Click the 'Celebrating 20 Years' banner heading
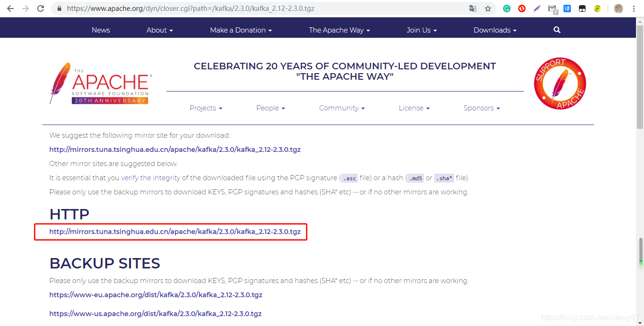Image resolution: width=644 pixels, height=326 pixels. (x=345, y=71)
